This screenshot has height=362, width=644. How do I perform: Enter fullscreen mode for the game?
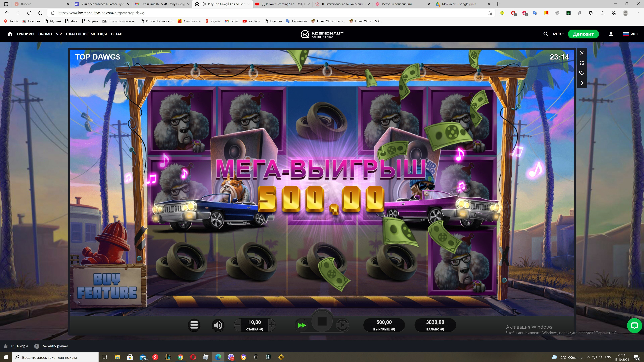pos(582,63)
